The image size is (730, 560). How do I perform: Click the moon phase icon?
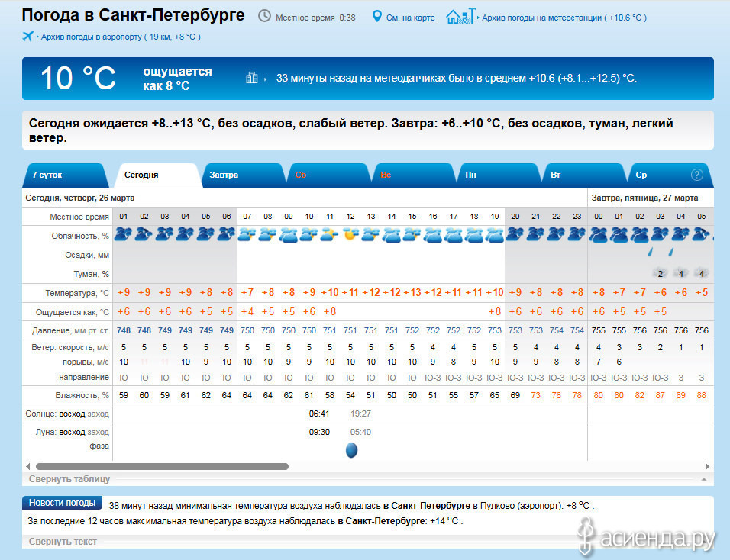tap(351, 450)
